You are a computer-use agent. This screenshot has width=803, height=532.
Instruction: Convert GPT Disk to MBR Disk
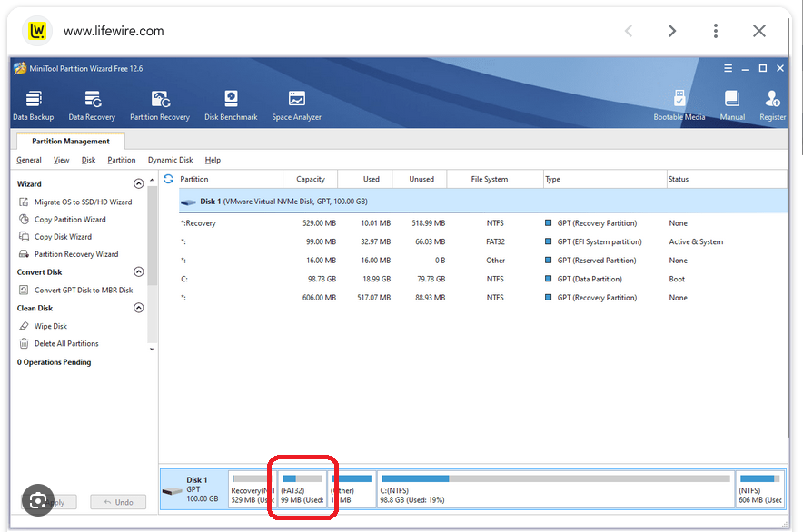(75, 290)
